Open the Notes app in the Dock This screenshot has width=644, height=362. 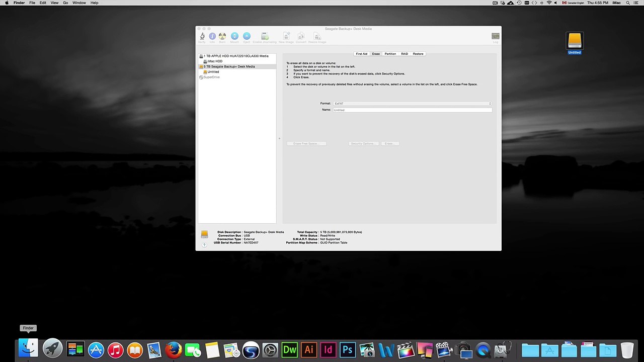coord(212,349)
